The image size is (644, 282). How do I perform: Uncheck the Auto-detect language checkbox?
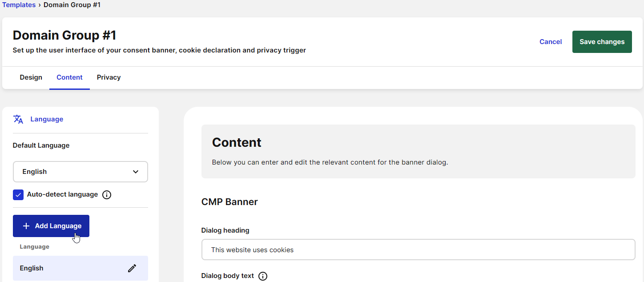18,195
